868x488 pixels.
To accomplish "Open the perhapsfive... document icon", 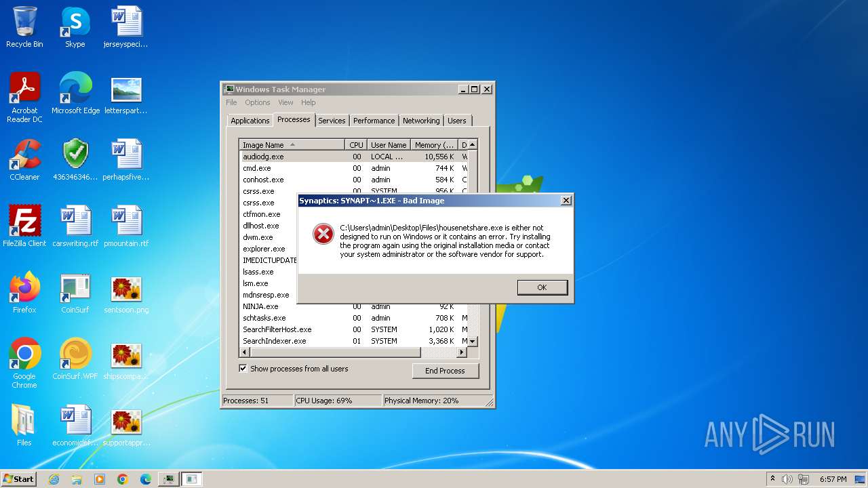I will 126,160.
